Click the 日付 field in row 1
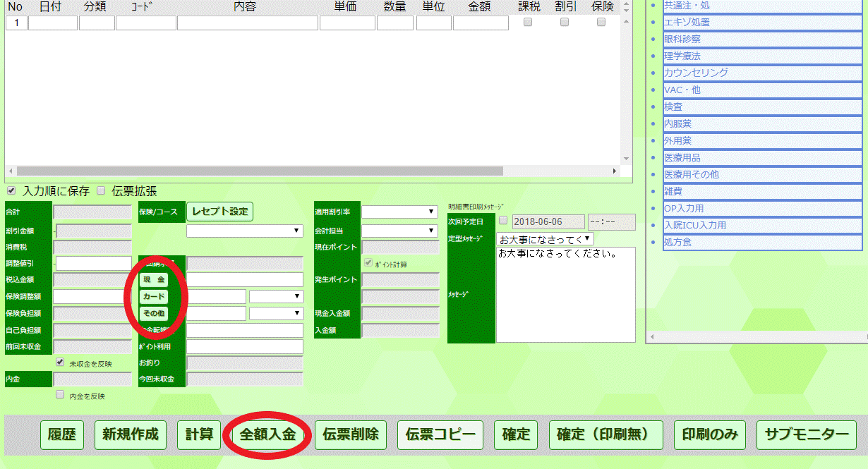Image resolution: width=868 pixels, height=469 pixels. (53, 23)
